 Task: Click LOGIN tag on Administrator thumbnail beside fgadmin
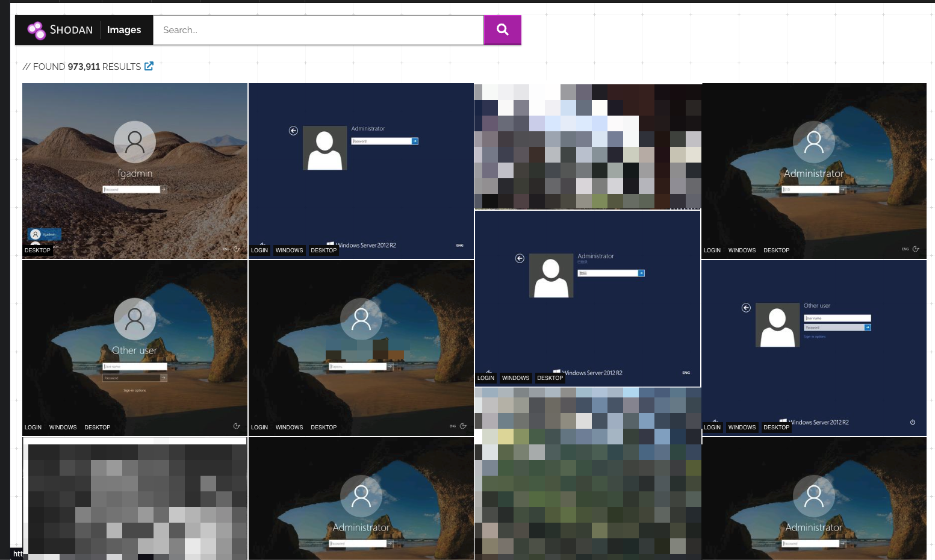tap(259, 250)
